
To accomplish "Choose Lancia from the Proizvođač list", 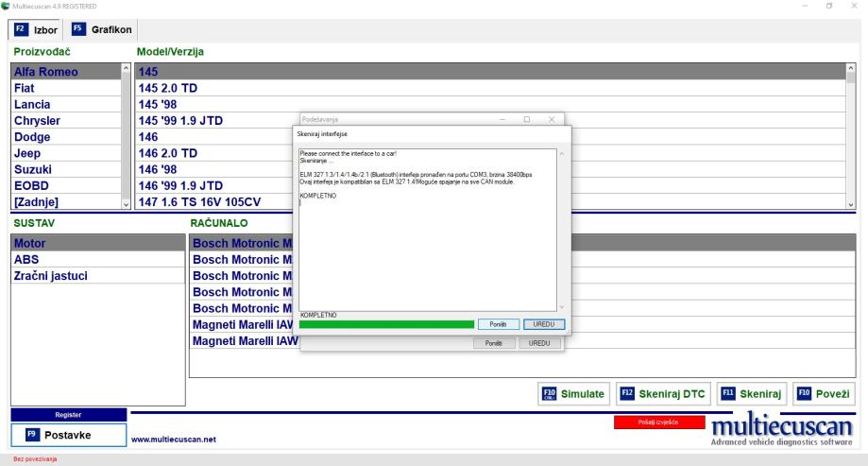I will click(x=66, y=104).
